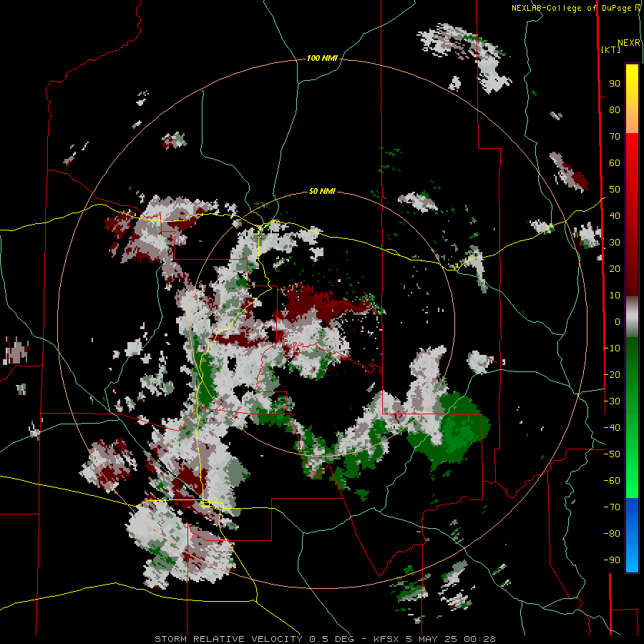This screenshot has height=644, width=644.
Task: Click the positive 30 scale label
Action: click(615, 243)
